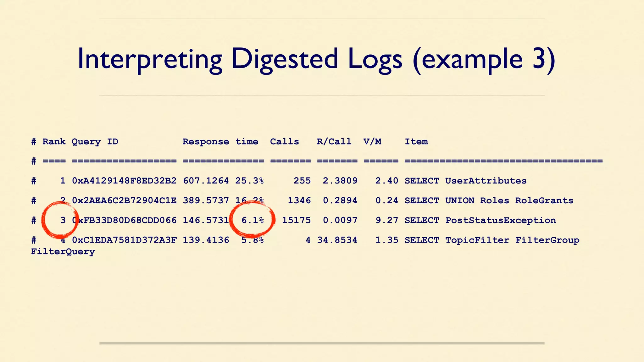Click rank number 1
Screen dimensions: 644x362
63,181
